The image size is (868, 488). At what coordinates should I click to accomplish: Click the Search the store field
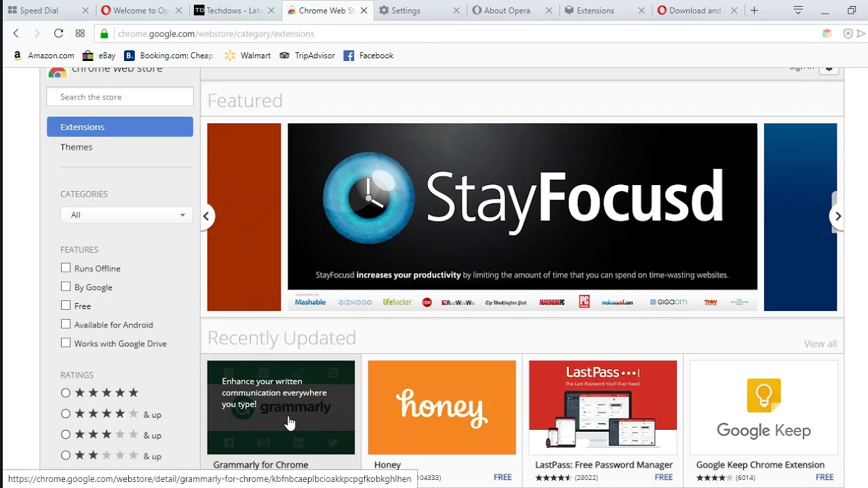click(120, 97)
